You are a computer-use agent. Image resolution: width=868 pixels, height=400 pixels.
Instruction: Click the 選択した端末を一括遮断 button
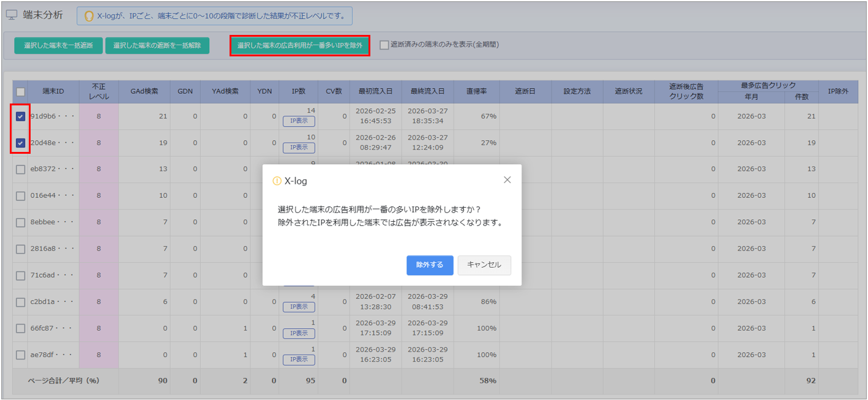coord(58,45)
